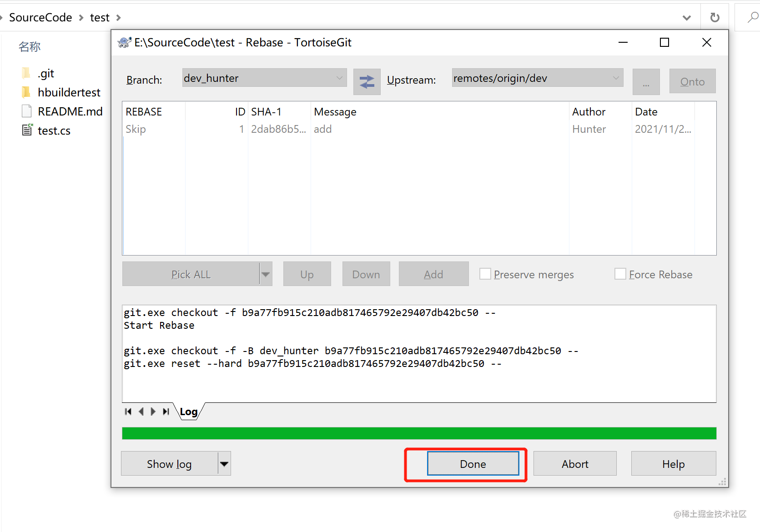Go to last tab arrow
760x532 pixels.
coord(166,412)
